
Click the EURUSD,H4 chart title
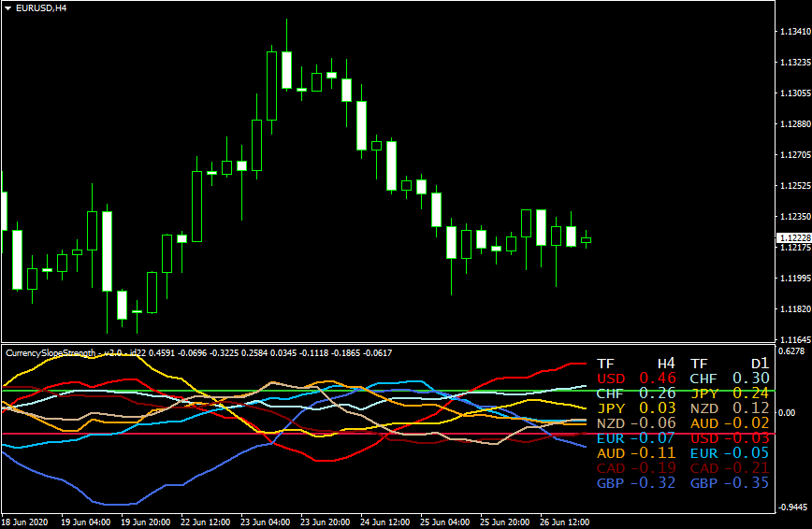[41, 8]
